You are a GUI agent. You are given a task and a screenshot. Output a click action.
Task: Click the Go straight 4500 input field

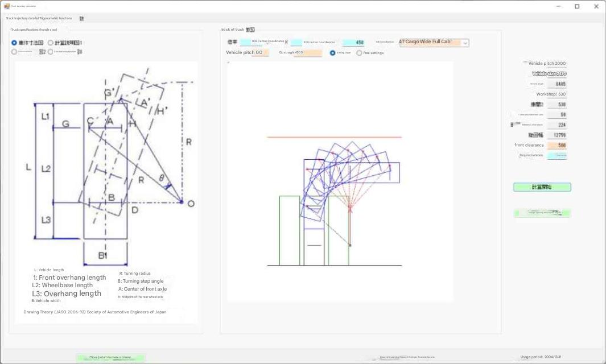click(307, 53)
